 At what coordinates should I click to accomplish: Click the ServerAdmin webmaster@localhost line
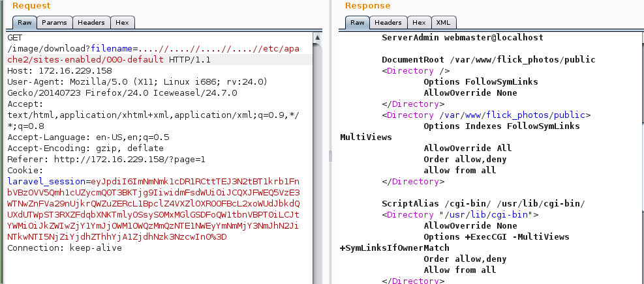coord(463,38)
